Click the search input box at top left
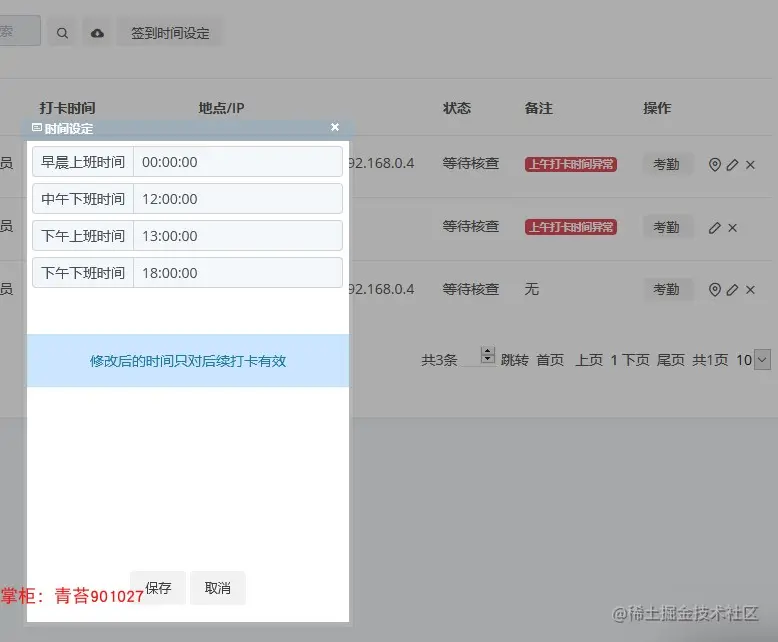This screenshot has height=642, width=778. click(x=20, y=31)
